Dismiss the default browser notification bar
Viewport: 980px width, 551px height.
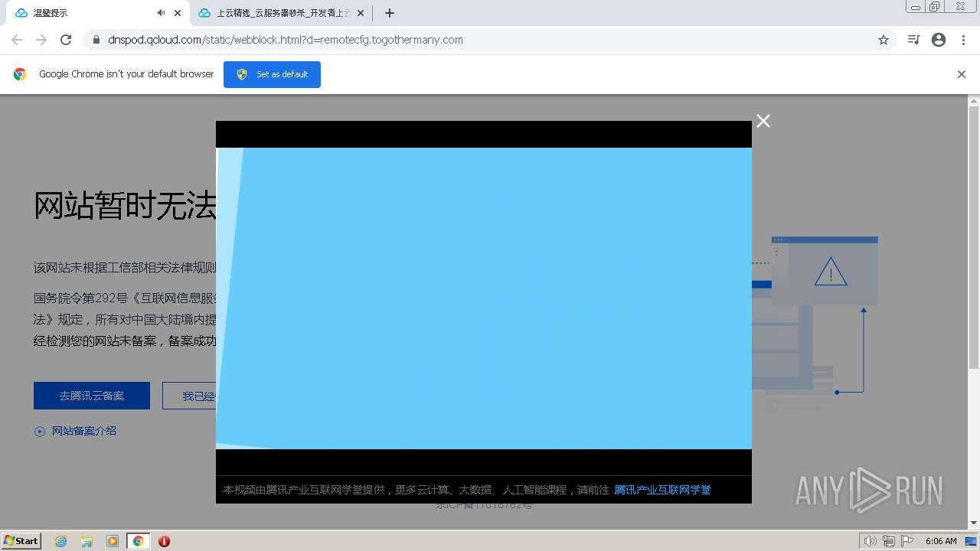pos(962,74)
